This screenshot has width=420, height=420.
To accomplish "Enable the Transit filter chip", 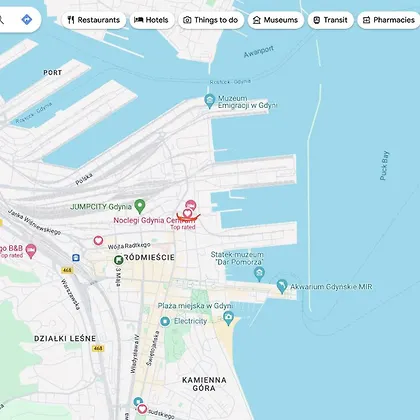I will point(331,20).
